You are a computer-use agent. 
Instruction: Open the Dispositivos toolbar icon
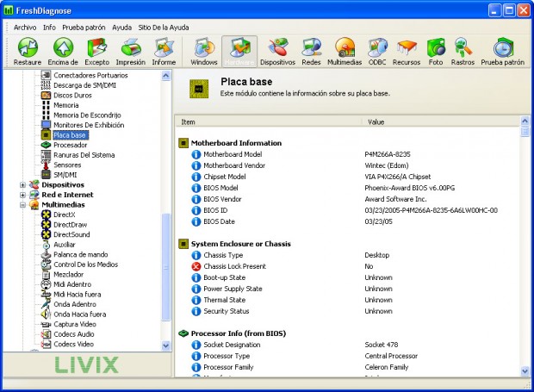click(x=278, y=47)
